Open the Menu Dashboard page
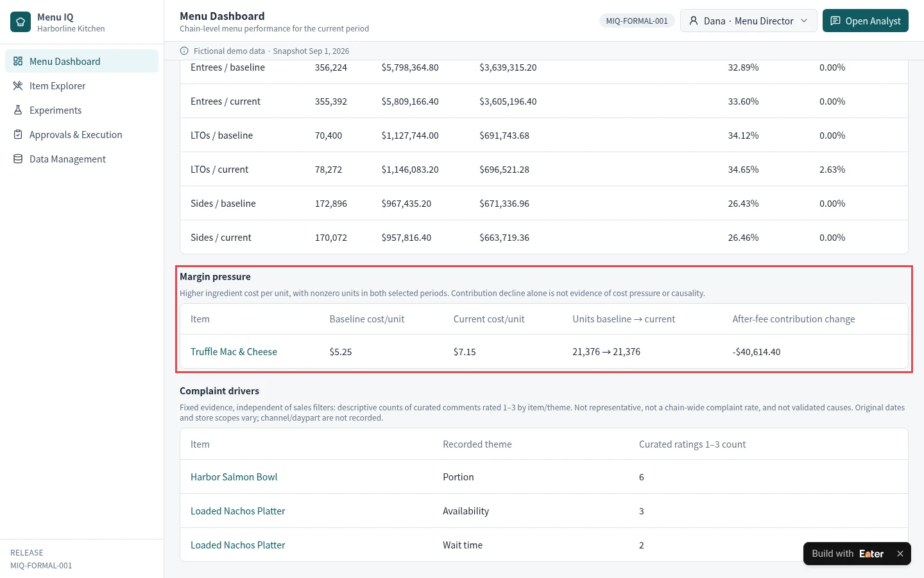The image size is (924, 578). 81,62
